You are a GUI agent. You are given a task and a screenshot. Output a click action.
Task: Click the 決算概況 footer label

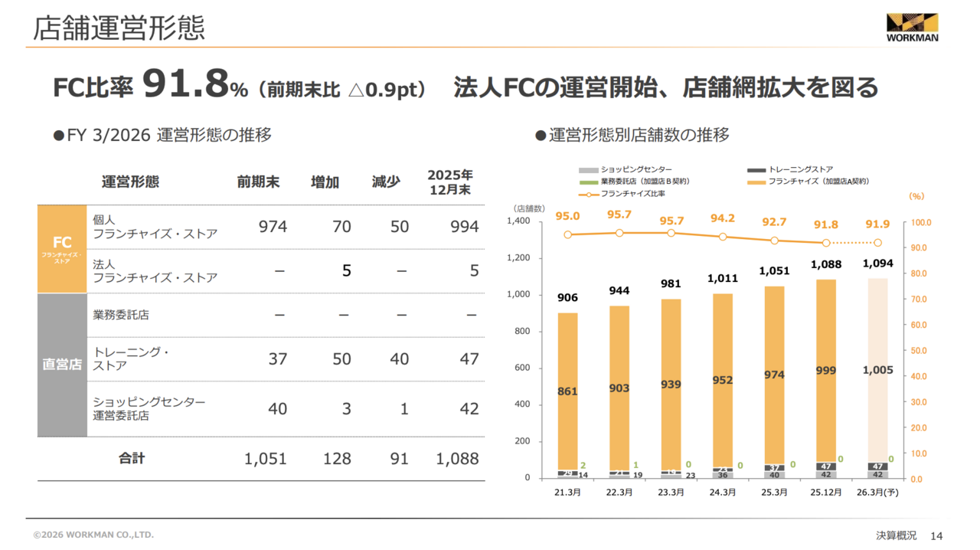pos(896,535)
